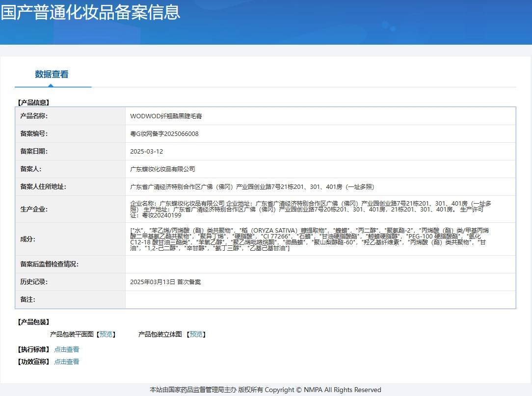Click the 备案编号 row label
The width and height of the screenshot is (532, 396).
pos(34,133)
